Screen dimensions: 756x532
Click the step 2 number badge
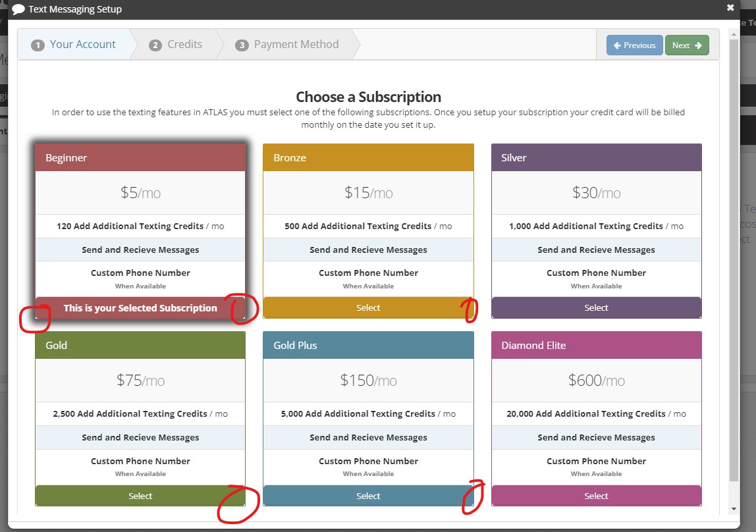(x=155, y=45)
